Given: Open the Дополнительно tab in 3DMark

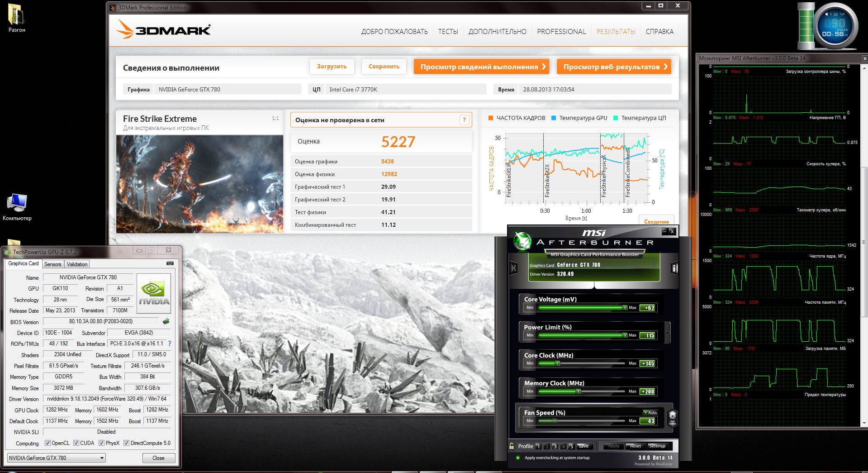Looking at the screenshot, I should (x=498, y=32).
